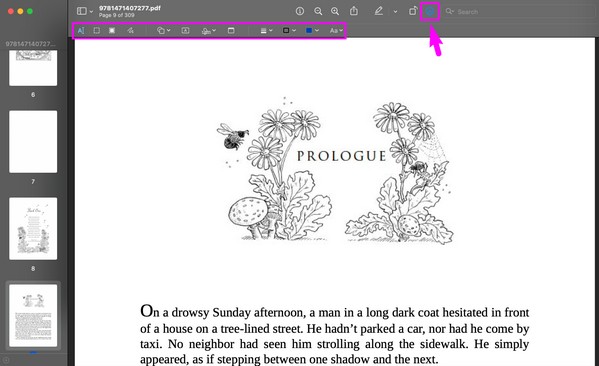This screenshot has width=599, height=366.
Task: Toggle the sidebar view button
Action: pos(81,11)
